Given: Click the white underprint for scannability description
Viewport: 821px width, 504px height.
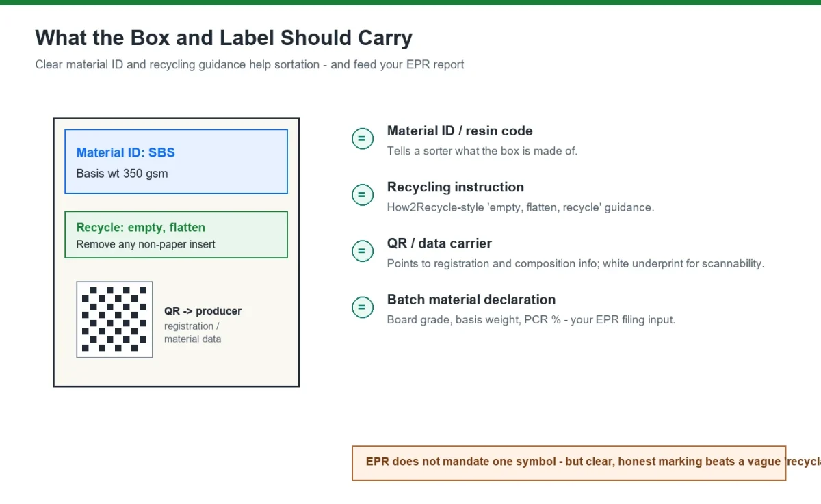Looking at the screenshot, I should tap(575, 263).
